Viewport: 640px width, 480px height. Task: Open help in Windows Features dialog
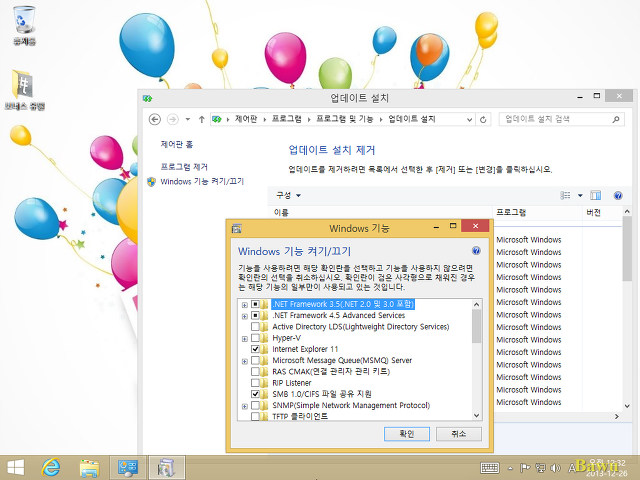pyautogui.click(x=476, y=251)
